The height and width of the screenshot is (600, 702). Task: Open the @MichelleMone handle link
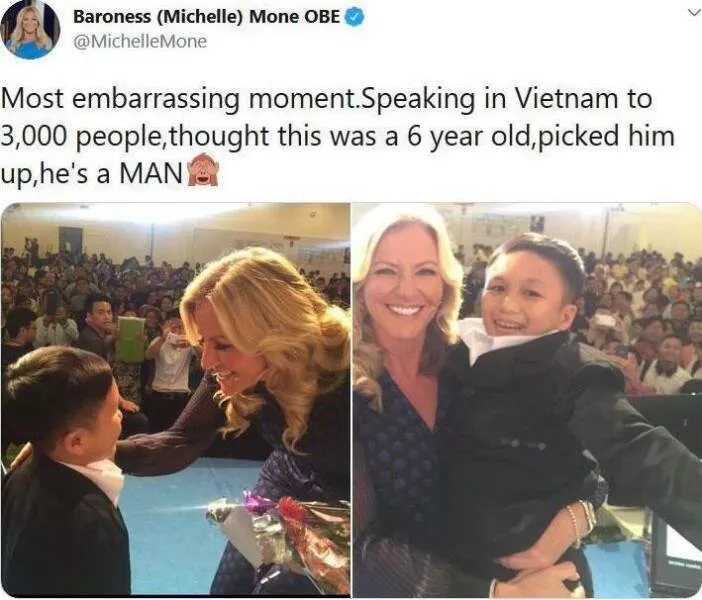[x=140, y=42]
